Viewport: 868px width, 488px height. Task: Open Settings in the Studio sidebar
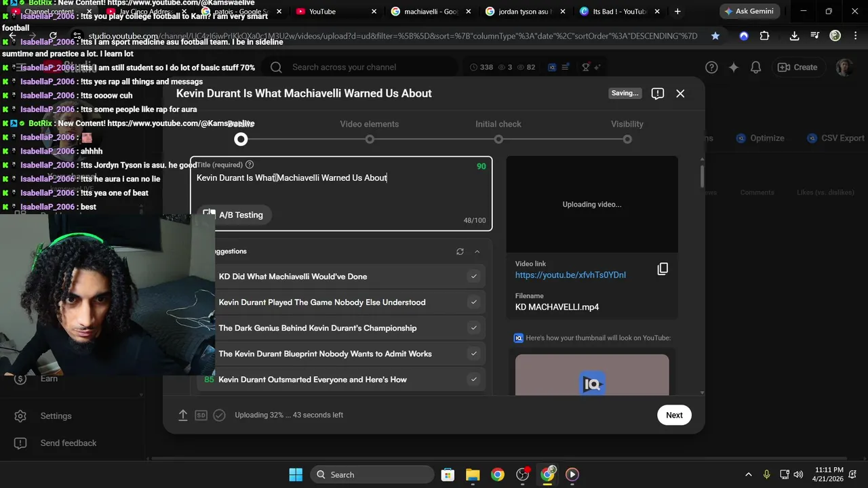(x=56, y=416)
